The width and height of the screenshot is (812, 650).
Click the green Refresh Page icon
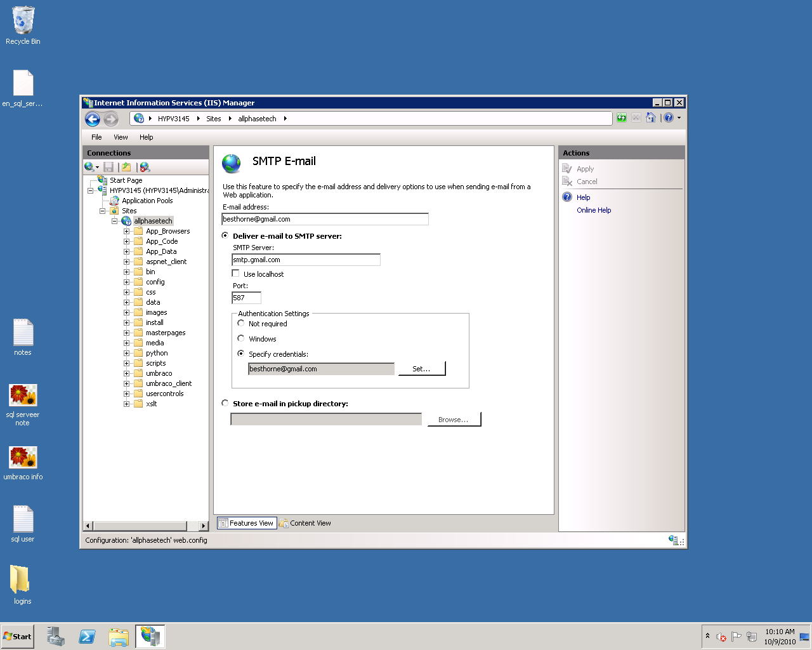pos(622,118)
